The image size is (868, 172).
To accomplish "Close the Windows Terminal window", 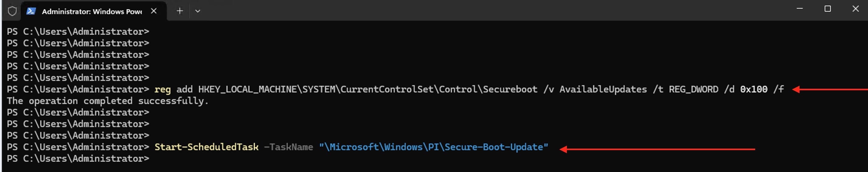I will [856, 9].
